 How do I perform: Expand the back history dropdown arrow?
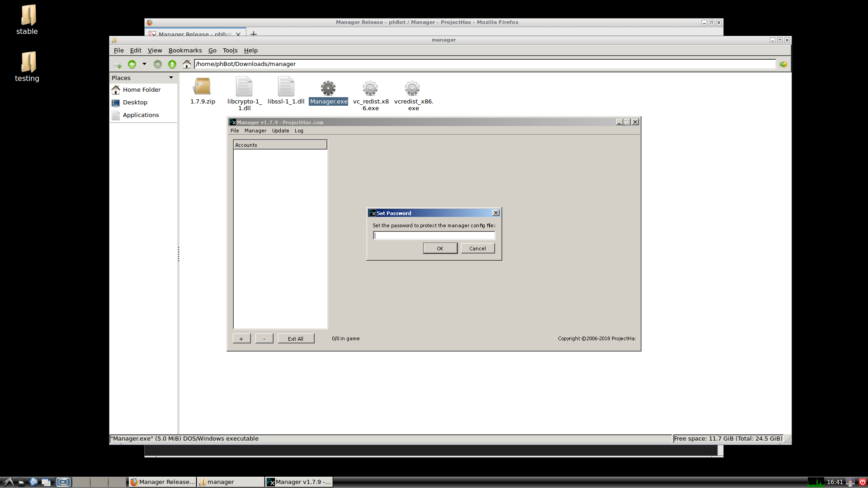(144, 64)
